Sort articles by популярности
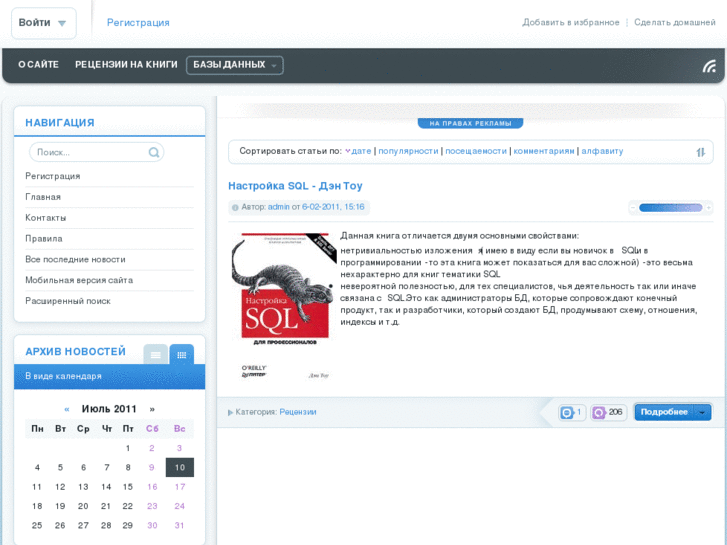This screenshot has height=545, width=727. click(x=408, y=151)
